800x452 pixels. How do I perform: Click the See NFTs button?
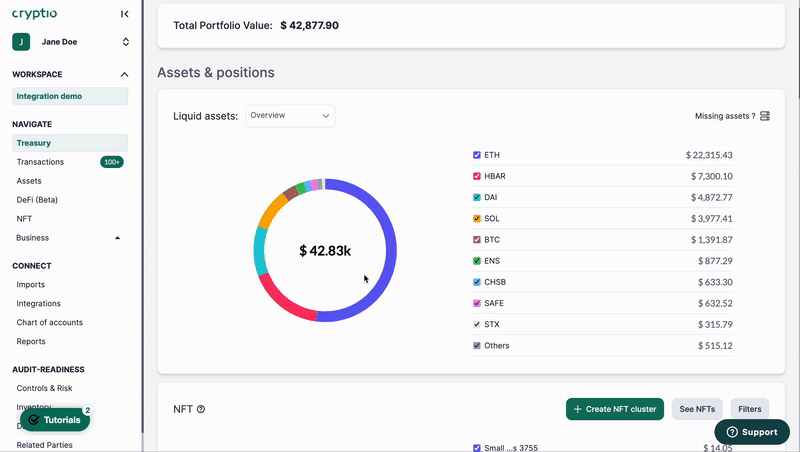pyautogui.click(x=697, y=409)
